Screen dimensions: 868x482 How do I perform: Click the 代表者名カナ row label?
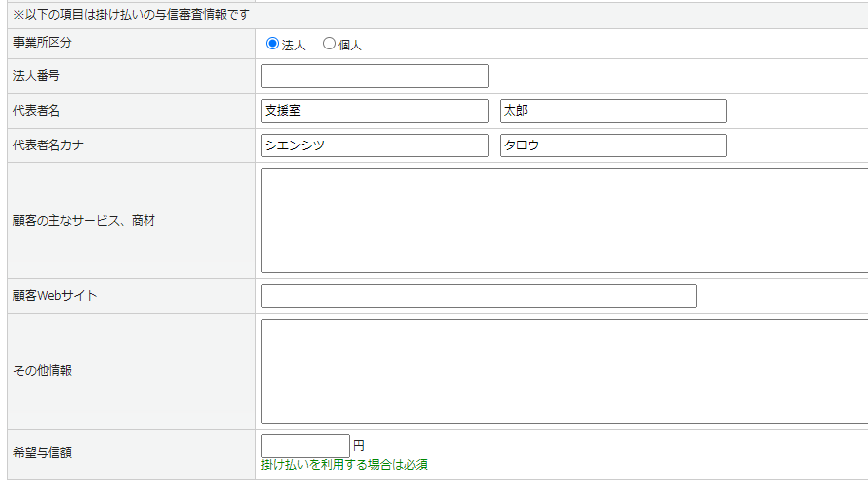(48, 145)
